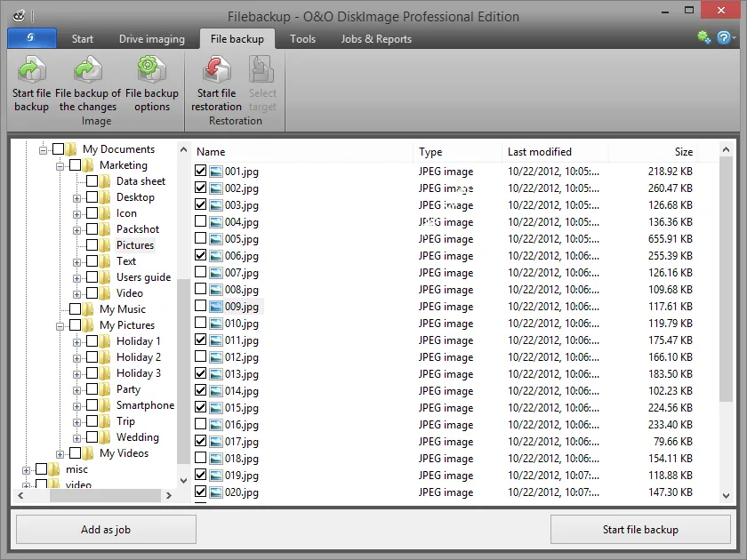Viewport: 747px width, 560px height.
Task: Open the help question mark icon
Action: point(724,37)
